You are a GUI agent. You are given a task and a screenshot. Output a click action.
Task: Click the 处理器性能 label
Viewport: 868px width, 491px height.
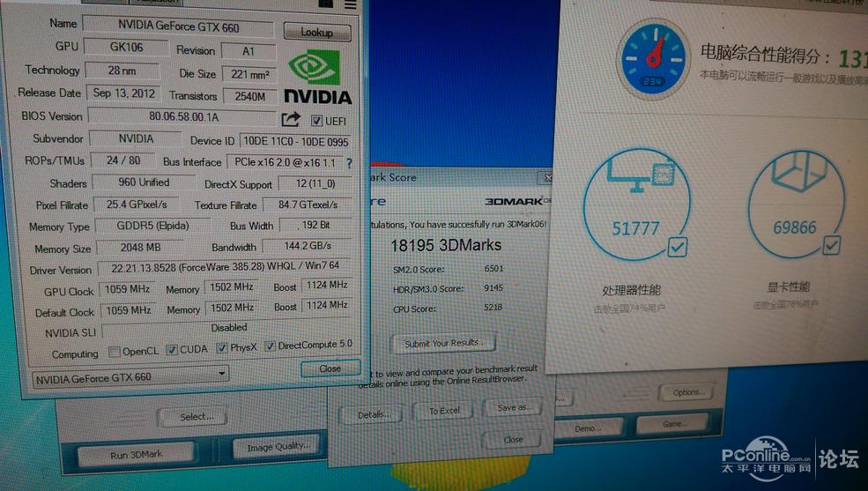632,290
